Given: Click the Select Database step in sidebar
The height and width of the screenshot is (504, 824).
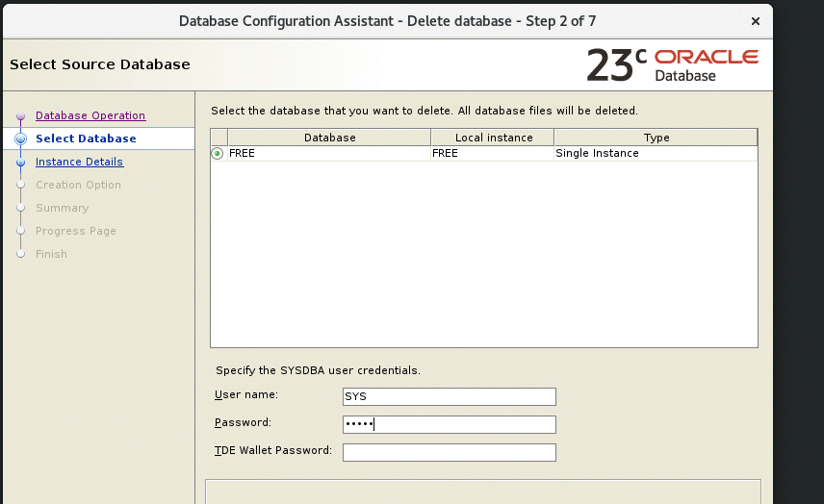Looking at the screenshot, I should 86,139.
